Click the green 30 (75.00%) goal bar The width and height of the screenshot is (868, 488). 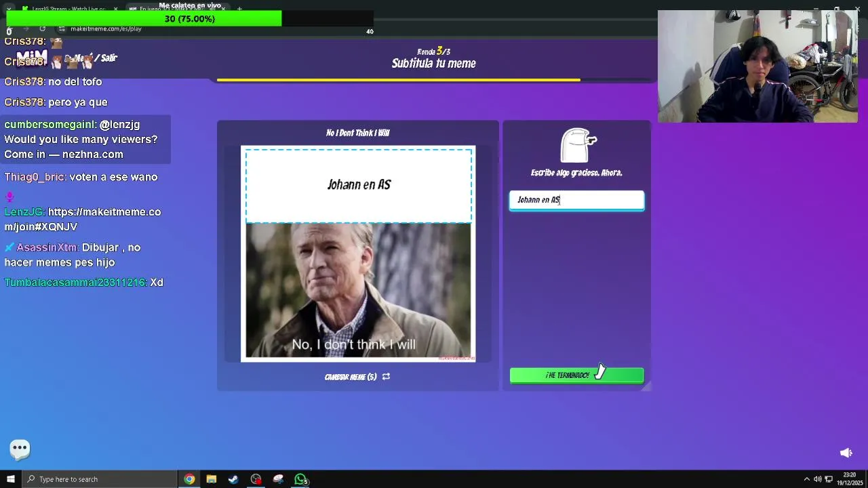[144, 19]
